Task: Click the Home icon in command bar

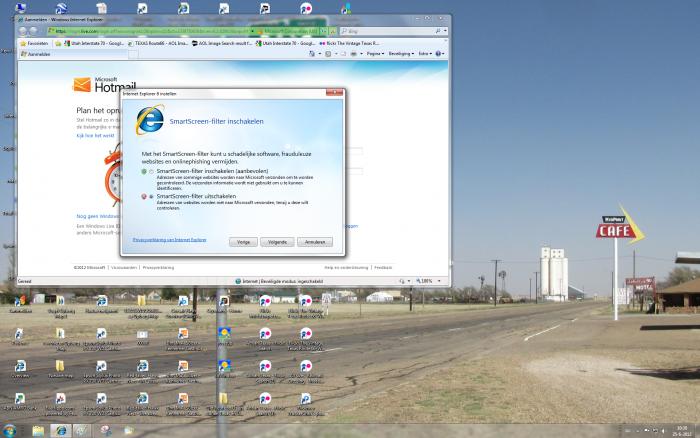Action: [x=312, y=54]
